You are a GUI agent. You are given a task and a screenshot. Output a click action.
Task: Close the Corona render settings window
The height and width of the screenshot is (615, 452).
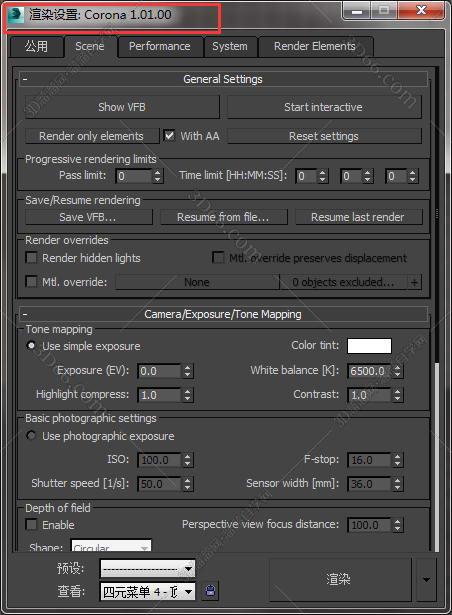(x=421, y=11)
